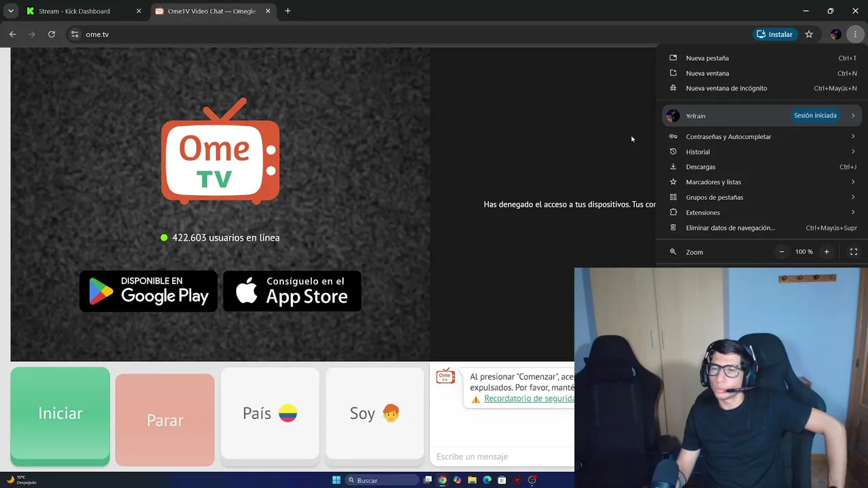868x488 pixels.
Task: Click the 'Has denegado el acceso' message
Action: click(x=570, y=204)
